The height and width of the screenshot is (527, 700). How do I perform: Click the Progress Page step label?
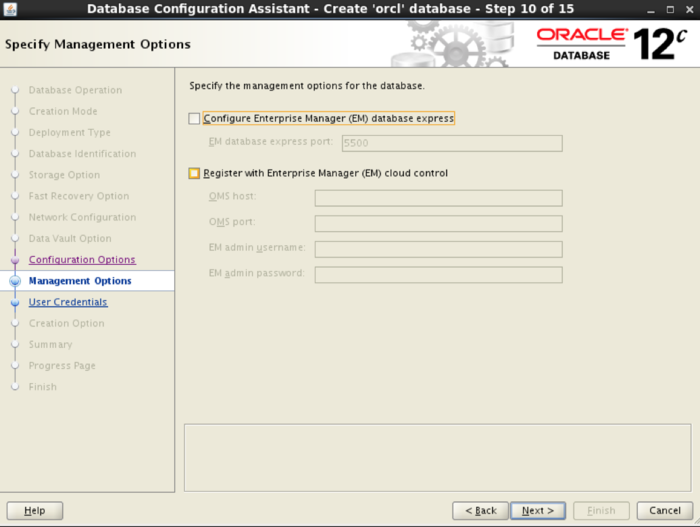pos(62,366)
